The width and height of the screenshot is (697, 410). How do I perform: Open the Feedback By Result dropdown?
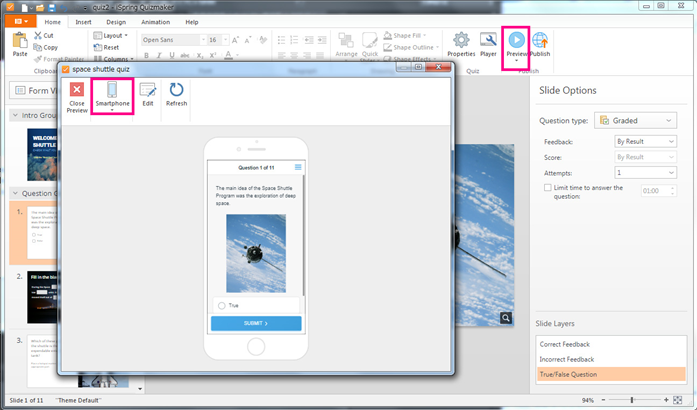click(x=645, y=141)
